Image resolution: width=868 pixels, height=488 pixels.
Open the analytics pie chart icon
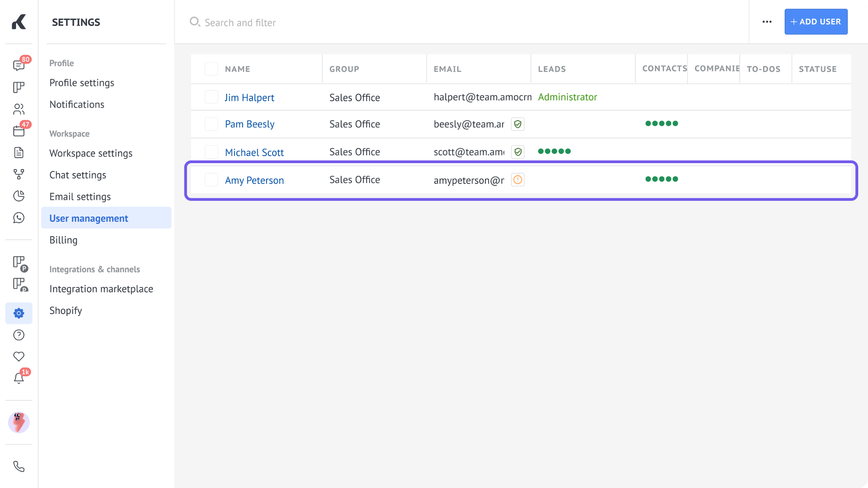point(19,196)
